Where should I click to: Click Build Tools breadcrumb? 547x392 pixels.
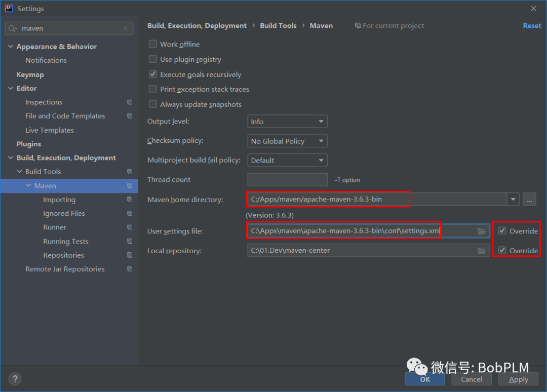278,26
